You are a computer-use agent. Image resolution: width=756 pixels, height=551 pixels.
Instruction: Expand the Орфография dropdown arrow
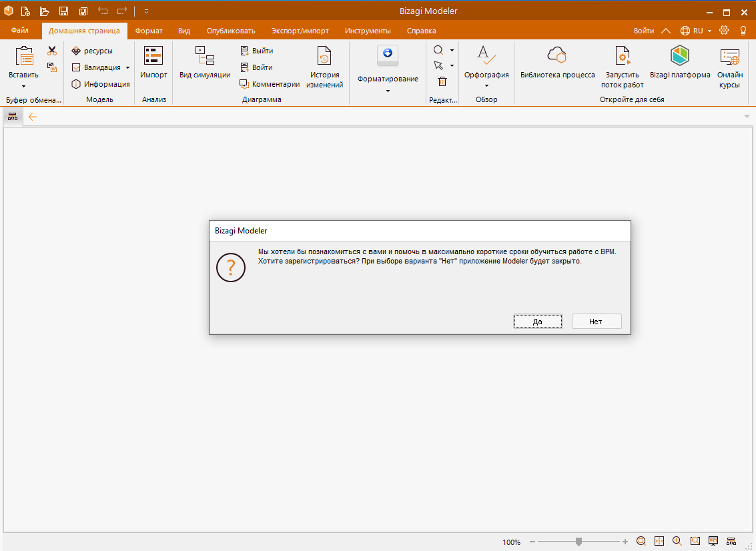tap(486, 86)
